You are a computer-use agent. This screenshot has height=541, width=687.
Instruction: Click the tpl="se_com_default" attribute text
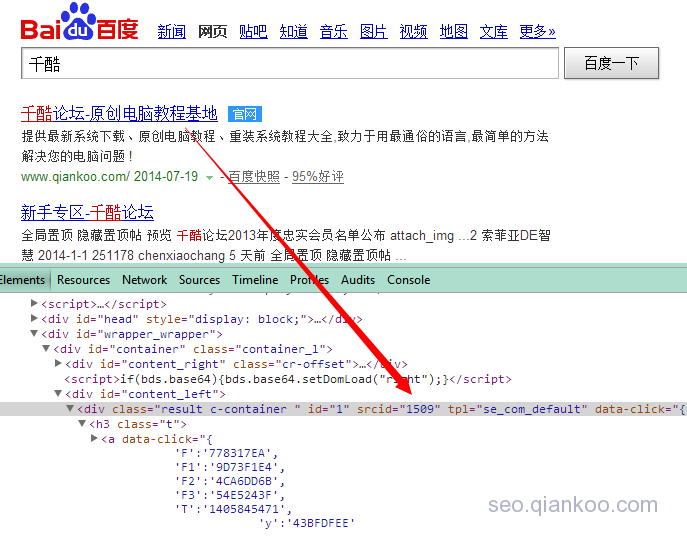pos(517,409)
